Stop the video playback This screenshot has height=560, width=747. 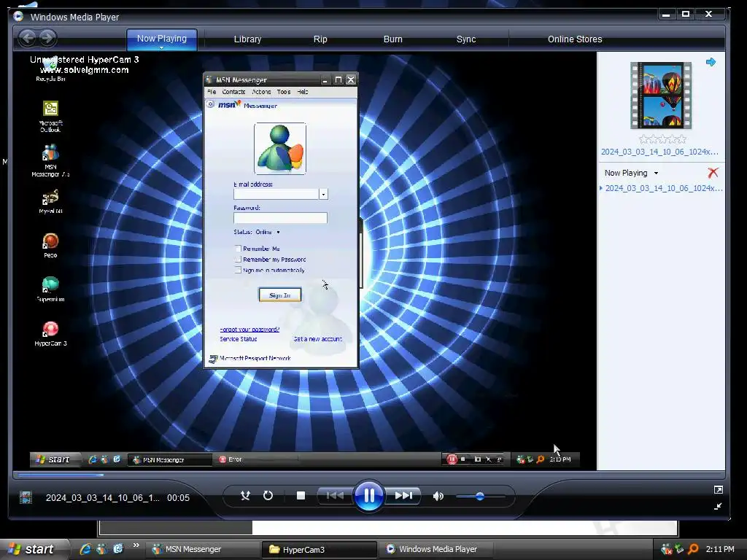click(301, 496)
